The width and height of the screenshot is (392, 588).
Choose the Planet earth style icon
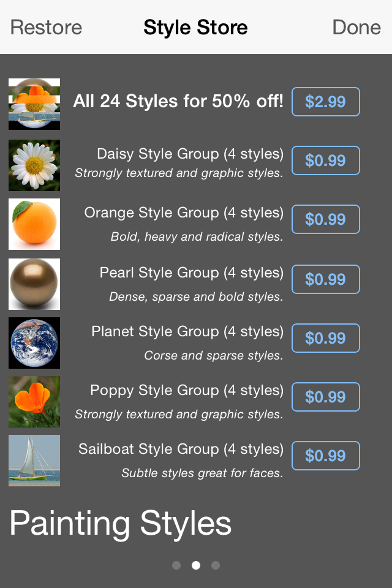pyautogui.click(x=34, y=343)
